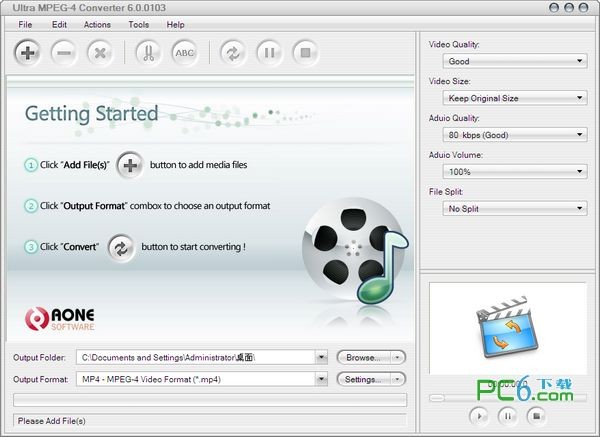Image resolution: width=600 pixels, height=437 pixels.
Task: Play the preview in the player panel
Action: click(x=479, y=416)
